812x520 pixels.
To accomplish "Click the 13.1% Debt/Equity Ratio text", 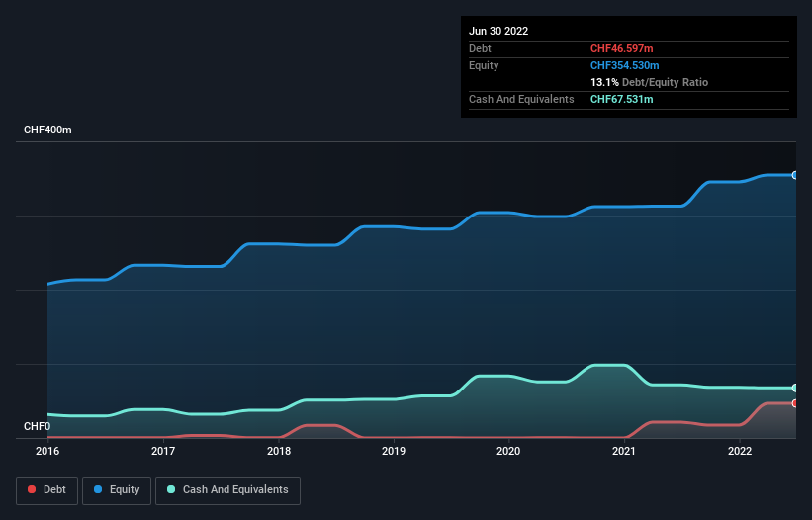I will (649, 82).
